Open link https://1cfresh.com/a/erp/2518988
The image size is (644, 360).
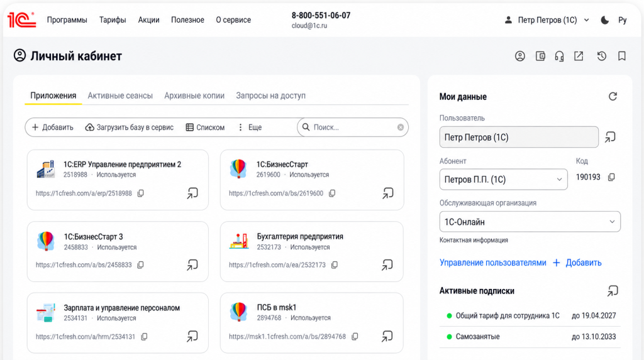[x=84, y=194]
